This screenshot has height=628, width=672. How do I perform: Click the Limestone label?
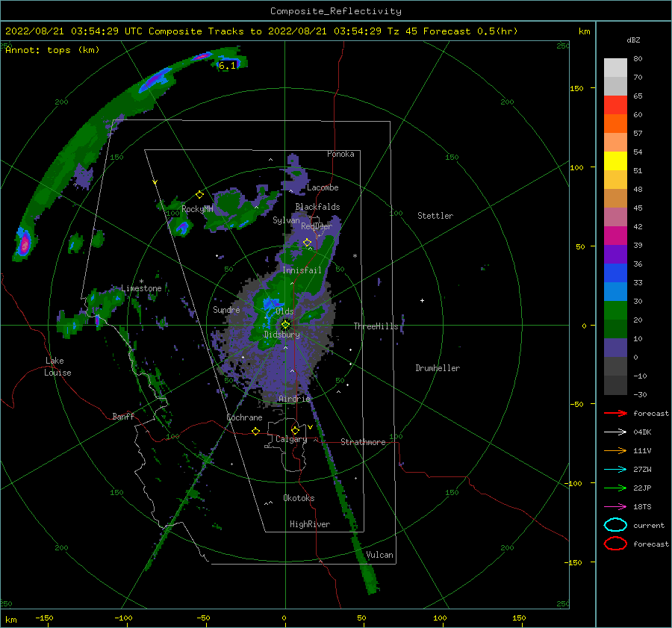[141, 288]
